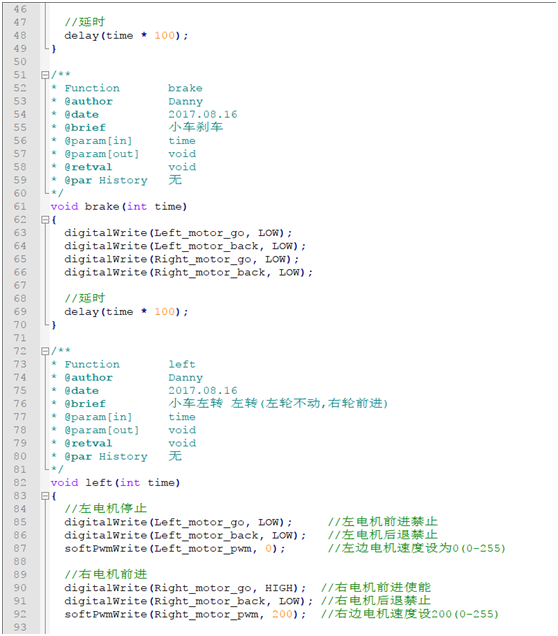The width and height of the screenshot is (558, 636).
Task: Click '@param[out]' on line 57
Action: coord(102,154)
